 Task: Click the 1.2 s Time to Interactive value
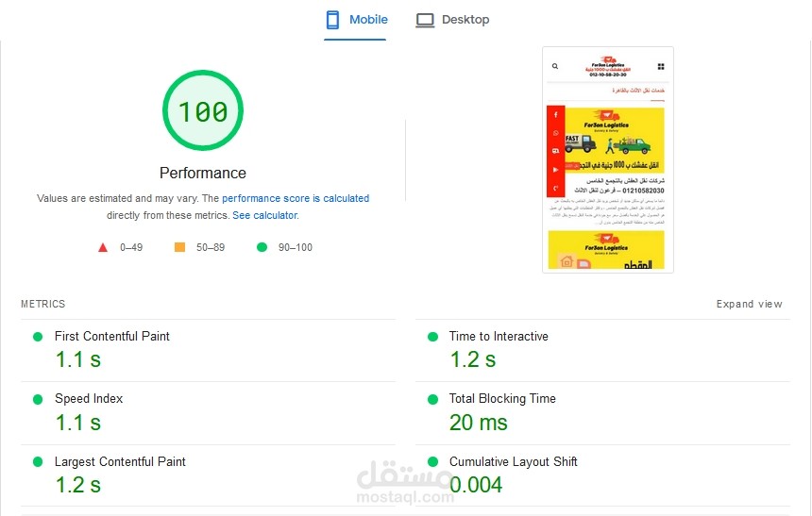pos(473,359)
